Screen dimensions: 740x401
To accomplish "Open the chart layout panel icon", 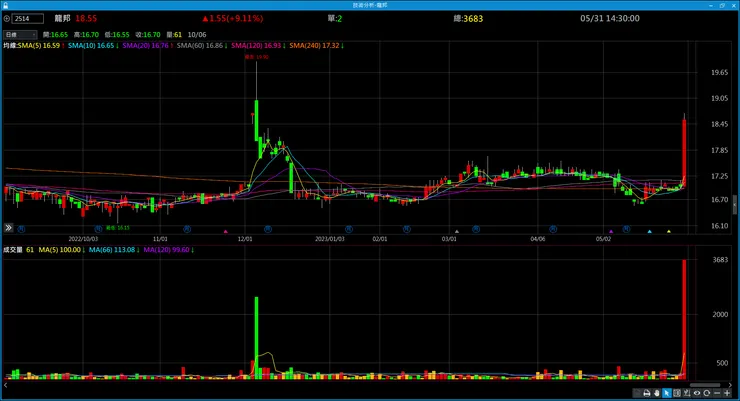I will pos(677,393).
